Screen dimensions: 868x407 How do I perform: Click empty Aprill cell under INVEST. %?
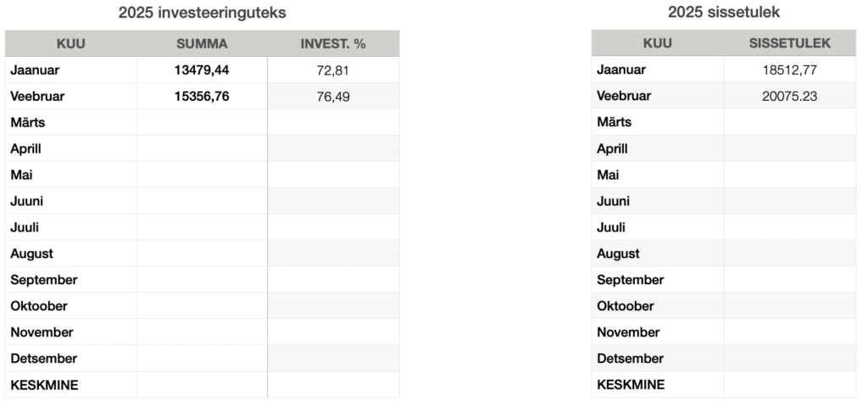333,149
